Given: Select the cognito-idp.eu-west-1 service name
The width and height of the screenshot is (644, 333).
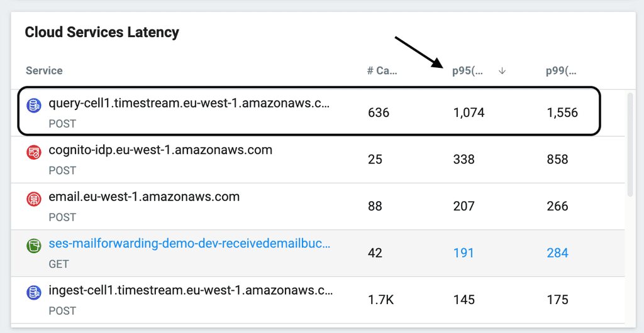Looking at the screenshot, I should coord(160,150).
